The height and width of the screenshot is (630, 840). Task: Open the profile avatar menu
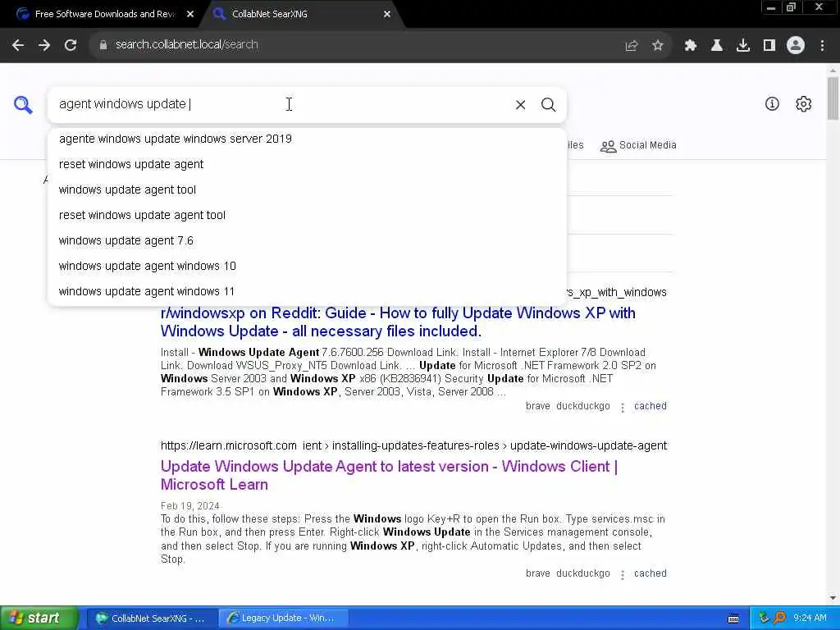click(796, 45)
